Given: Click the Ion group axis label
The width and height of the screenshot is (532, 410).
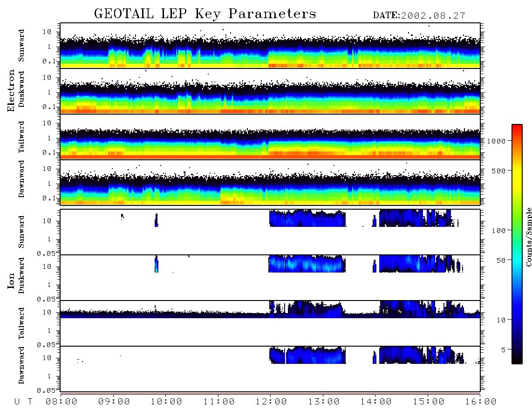Looking at the screenshot, I should 11,280.
